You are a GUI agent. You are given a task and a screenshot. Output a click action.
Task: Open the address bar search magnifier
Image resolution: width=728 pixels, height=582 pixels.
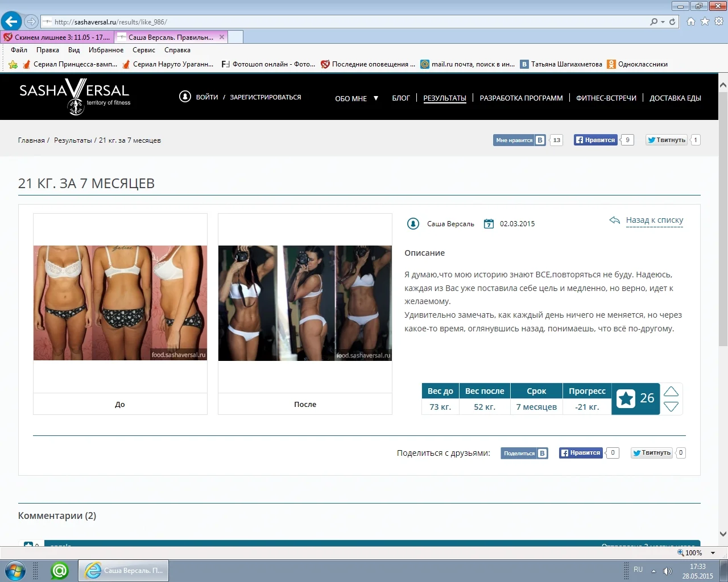[654, 22]
